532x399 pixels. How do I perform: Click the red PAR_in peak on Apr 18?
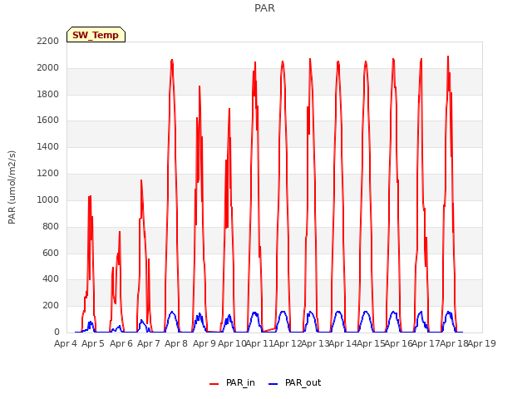(448, 57)
